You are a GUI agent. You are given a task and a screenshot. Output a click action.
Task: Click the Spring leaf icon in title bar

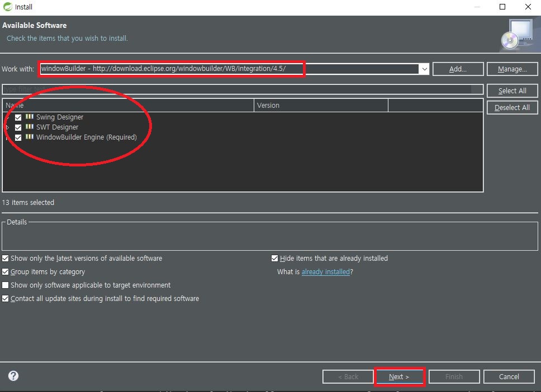(7, 7)
